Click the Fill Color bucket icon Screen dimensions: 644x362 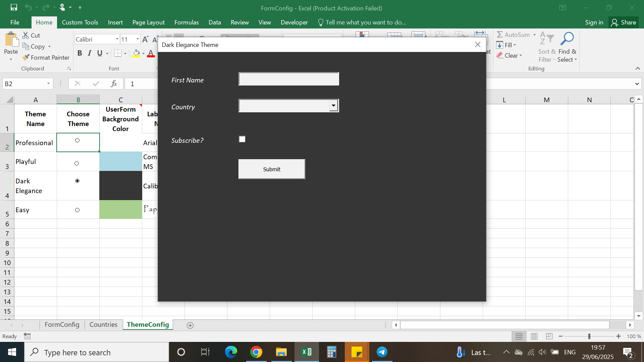pyautogui.click(x=136, y=53)
